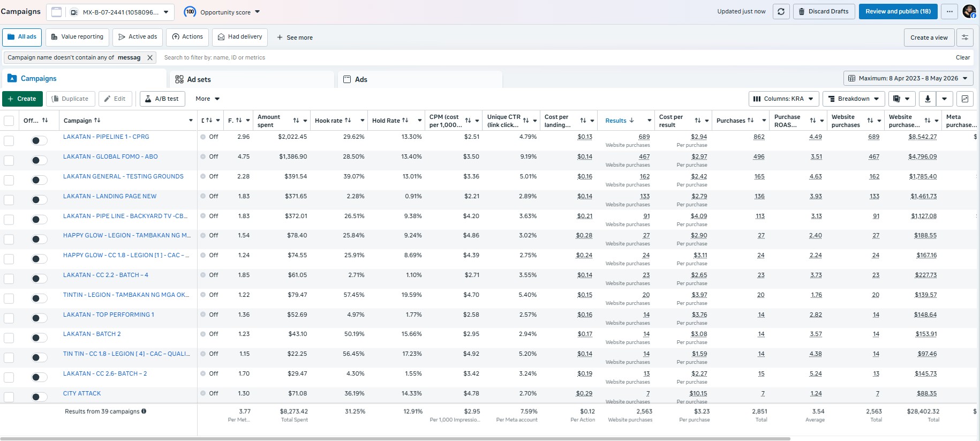Click the info icon beside Results from 39 campaigns
Screen dimensions: 980x441
pyautogui.click(x=144, y=412)
